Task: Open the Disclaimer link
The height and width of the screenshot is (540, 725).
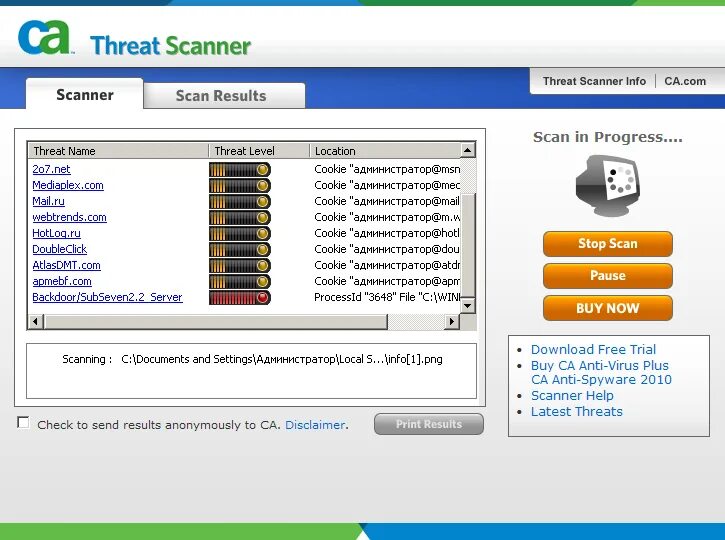Action: 315,424
